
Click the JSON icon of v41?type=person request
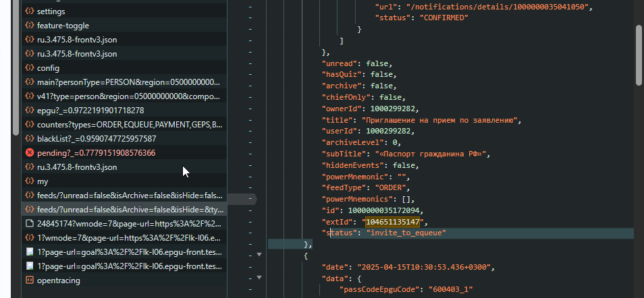(x=29, y=96)
